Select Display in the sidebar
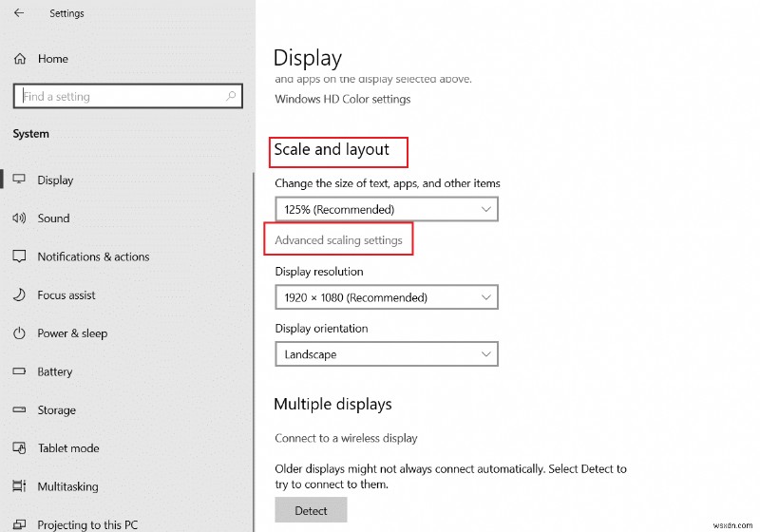The image size is (760, 532). pos(55,180)
